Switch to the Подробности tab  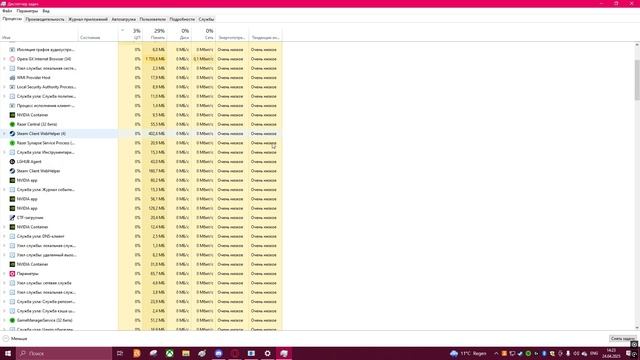[x=182, y=19]
